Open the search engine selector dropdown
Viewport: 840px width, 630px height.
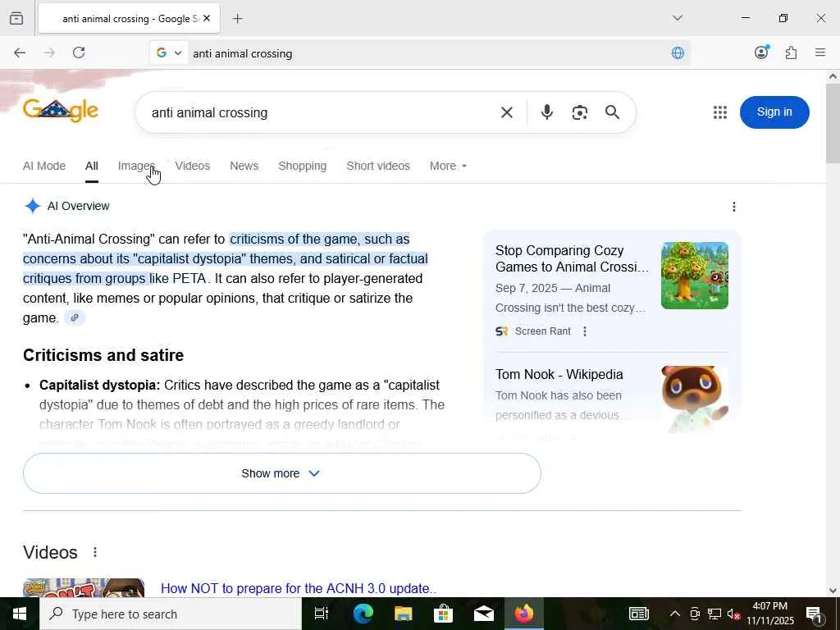click(x=169, y=53)
